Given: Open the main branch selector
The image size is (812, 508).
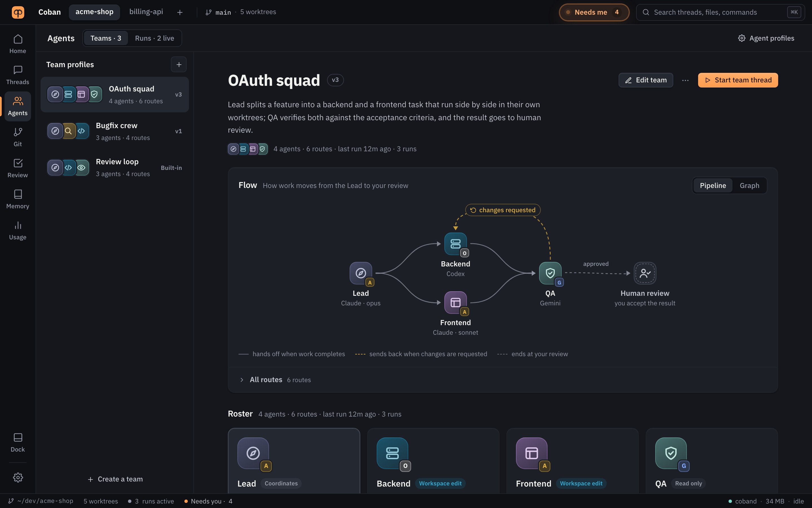Looking at the screenshot, I should (219, 12).
